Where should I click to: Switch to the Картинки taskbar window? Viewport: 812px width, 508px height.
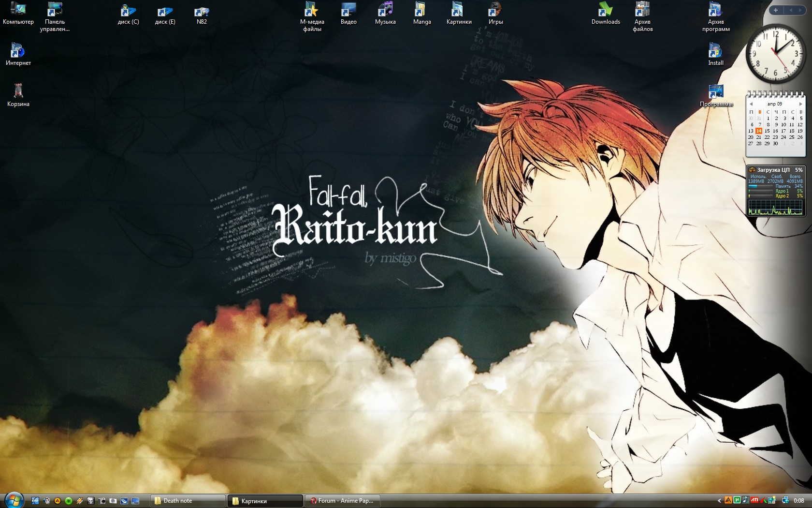click(265, 501)
